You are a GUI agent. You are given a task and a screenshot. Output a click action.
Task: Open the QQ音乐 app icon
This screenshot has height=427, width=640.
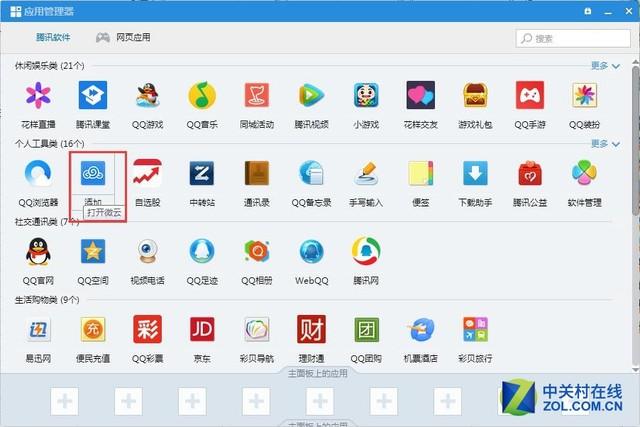click(x=202, y=96)
